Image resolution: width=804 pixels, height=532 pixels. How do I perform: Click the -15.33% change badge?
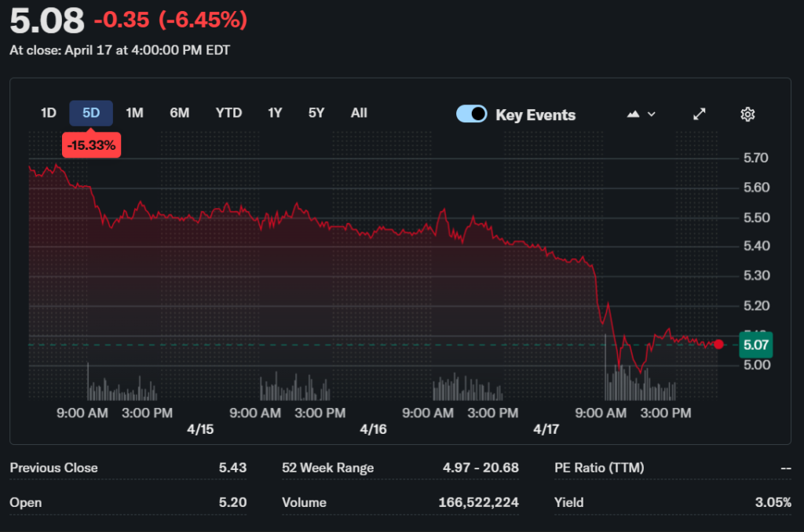point(91,145)
